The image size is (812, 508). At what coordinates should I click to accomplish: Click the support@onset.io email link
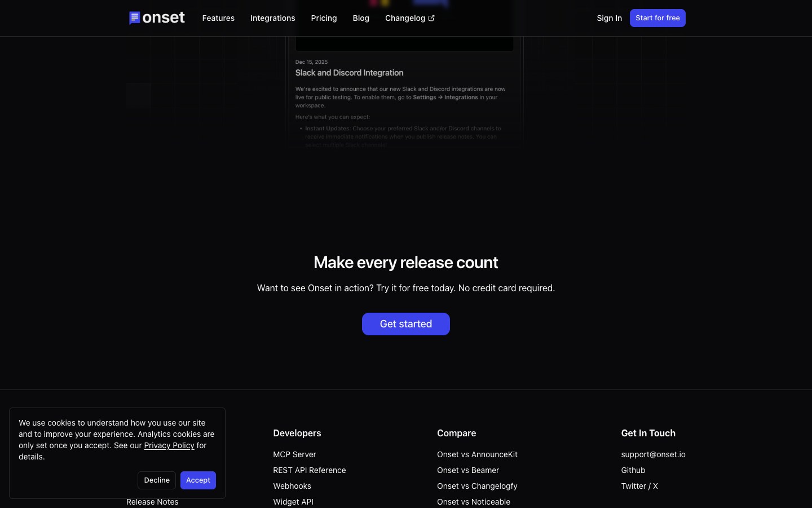tap(653, 454)
